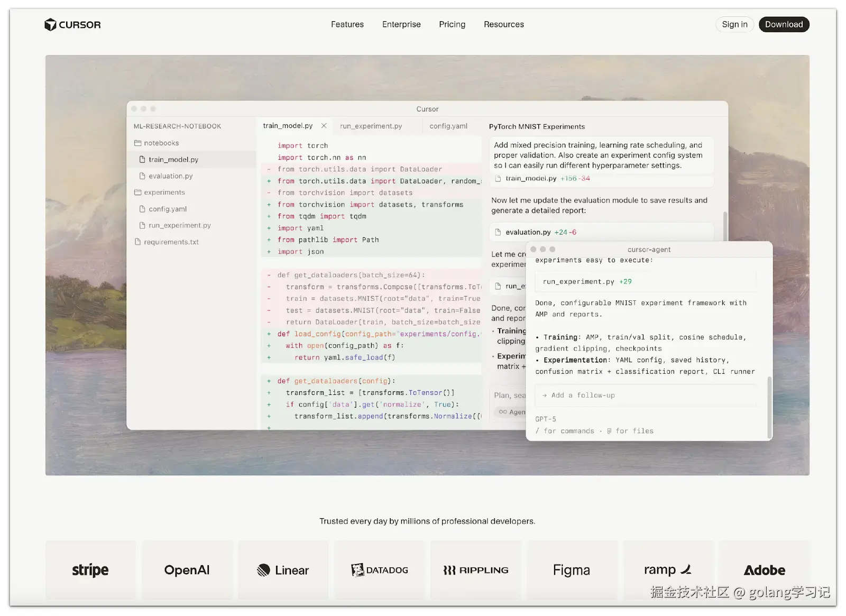Close the train_model.py tab with its X icon

324,126
